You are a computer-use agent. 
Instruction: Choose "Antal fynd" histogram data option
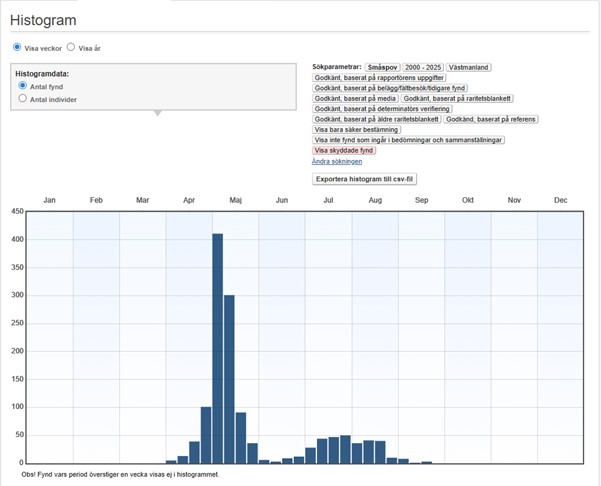pos(23,87)
